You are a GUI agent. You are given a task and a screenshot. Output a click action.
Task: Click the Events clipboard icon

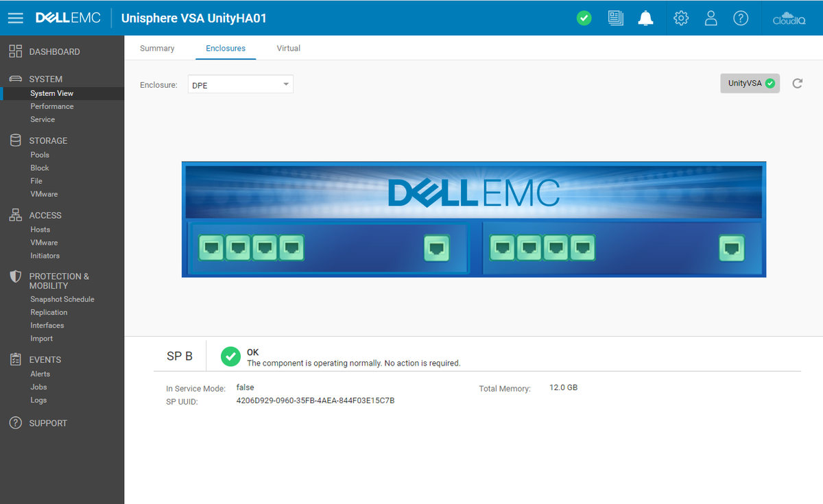pos(15,359)
